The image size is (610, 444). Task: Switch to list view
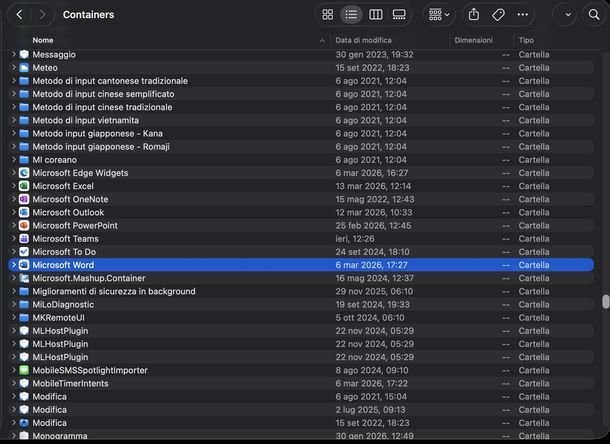(351, 15)
